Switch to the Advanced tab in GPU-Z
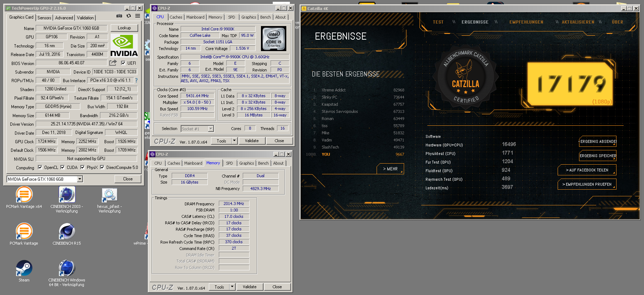The height and width of the screenshot is (295, 644). click(64, 17)
